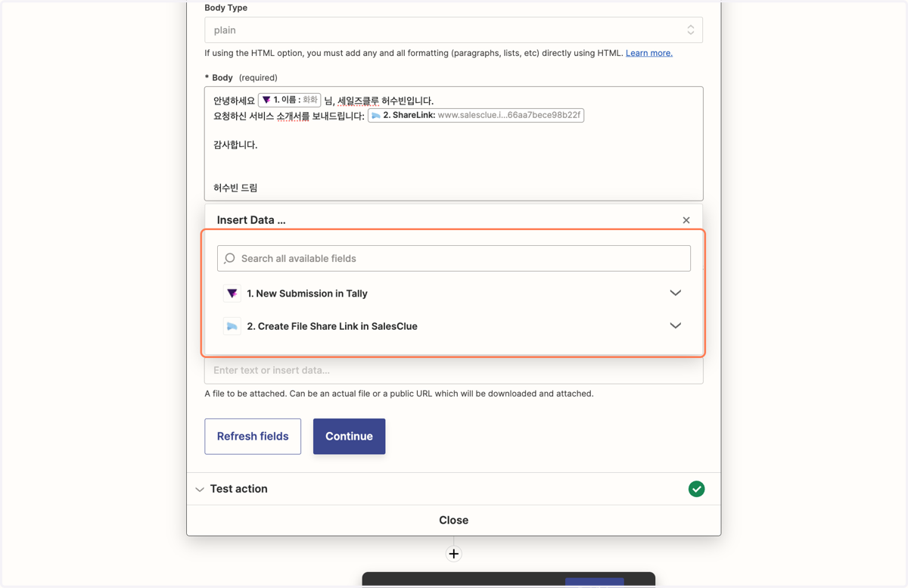Collapse the Test action section
This screenshot has width=908, height=588.
coord(200,490)
